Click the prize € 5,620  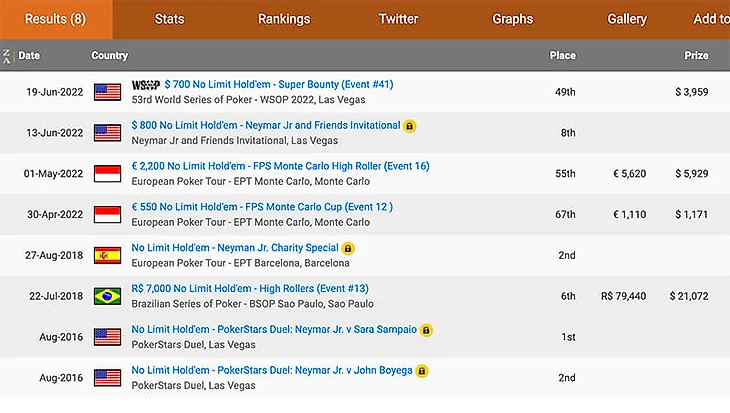point(629,174)
